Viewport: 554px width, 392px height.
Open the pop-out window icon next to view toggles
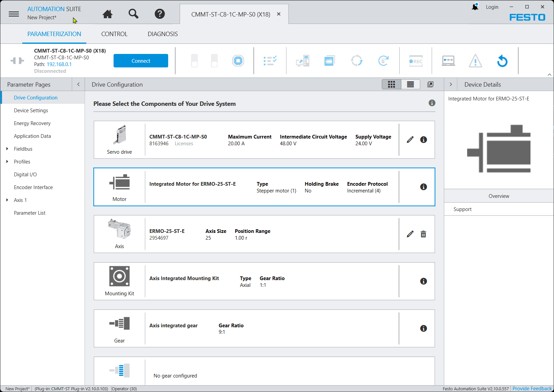pyautogui.click(x=430, y=84)
